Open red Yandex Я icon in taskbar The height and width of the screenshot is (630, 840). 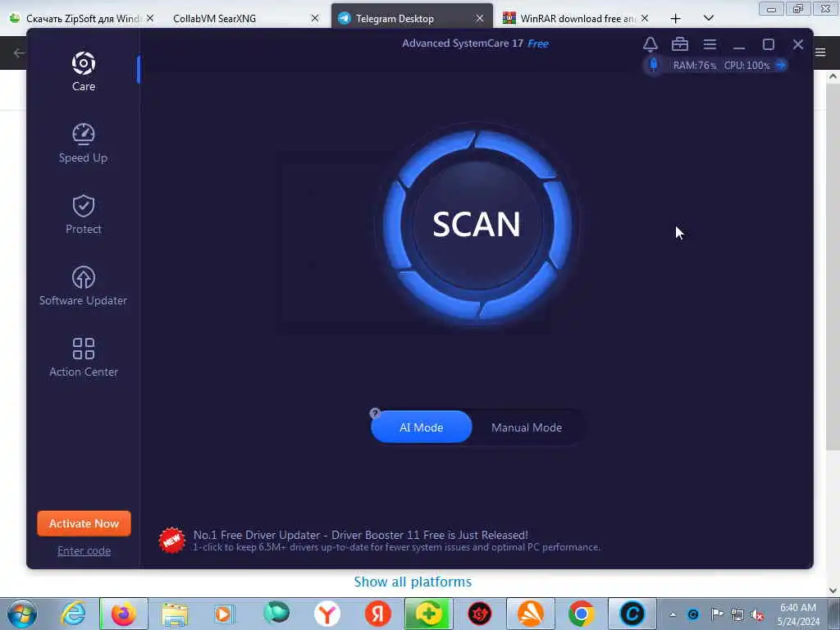(377, 614)
